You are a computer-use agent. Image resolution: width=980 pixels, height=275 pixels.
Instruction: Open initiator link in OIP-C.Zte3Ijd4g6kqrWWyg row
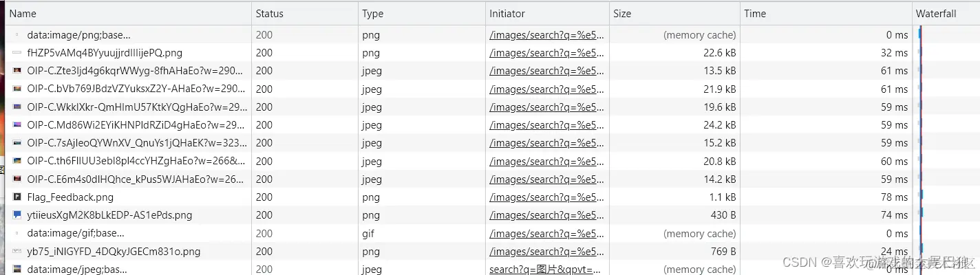click(x=547, y=71)
